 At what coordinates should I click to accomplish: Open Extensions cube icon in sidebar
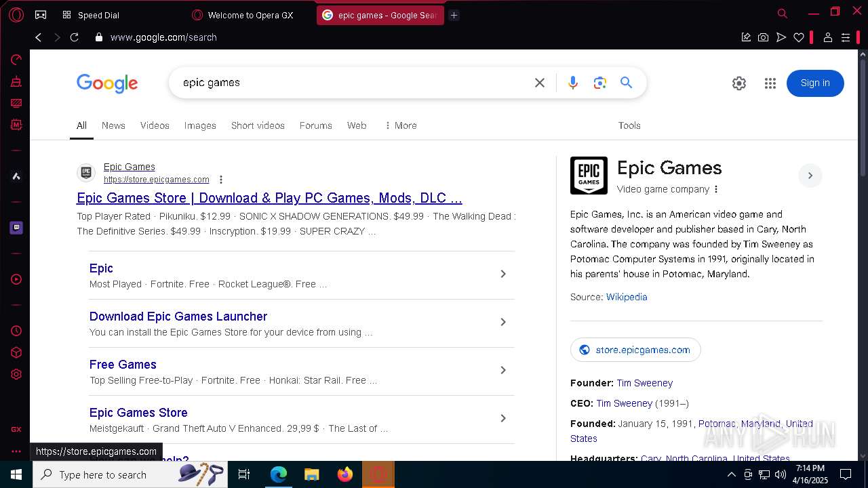(16, 352)
